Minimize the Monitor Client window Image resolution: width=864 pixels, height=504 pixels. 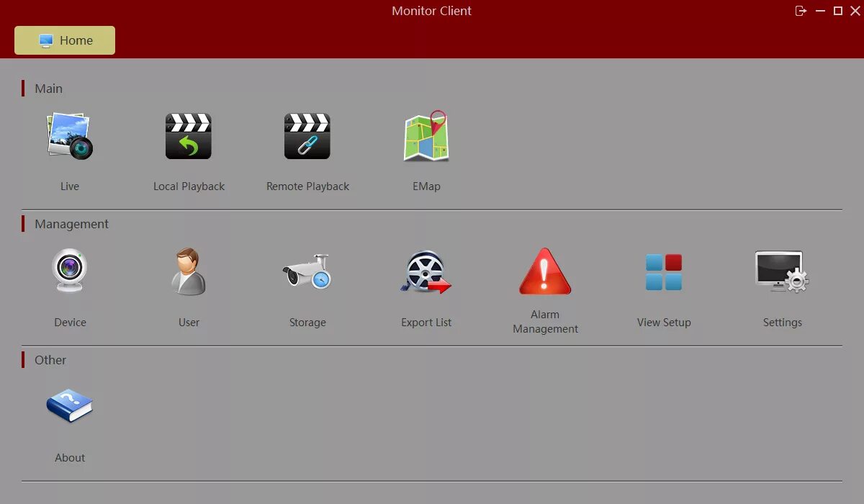(x=820, y=11)
